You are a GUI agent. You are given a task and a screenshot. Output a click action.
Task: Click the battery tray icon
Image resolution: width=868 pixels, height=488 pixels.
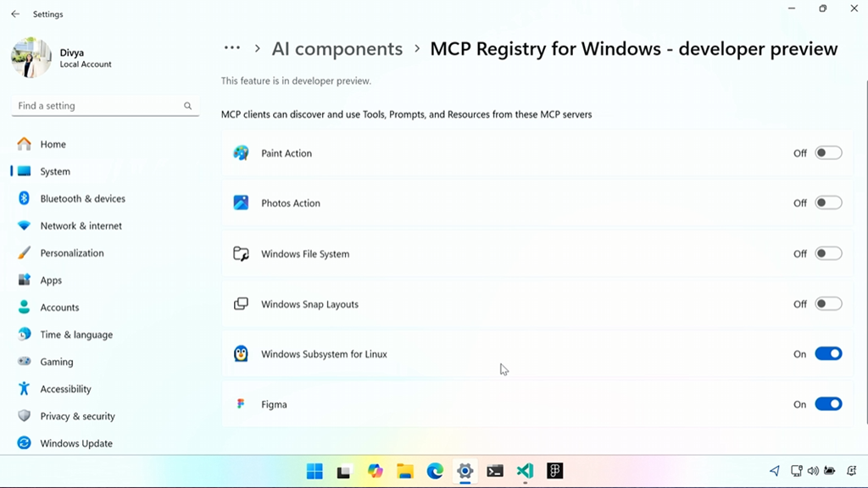pyautogui.click(x=829, y=471)
